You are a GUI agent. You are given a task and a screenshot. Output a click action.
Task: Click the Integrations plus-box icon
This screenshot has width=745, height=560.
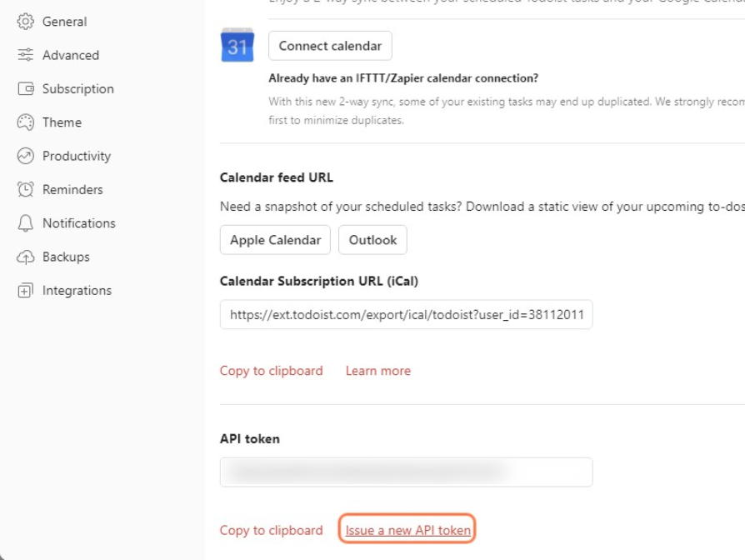[26, 290]
